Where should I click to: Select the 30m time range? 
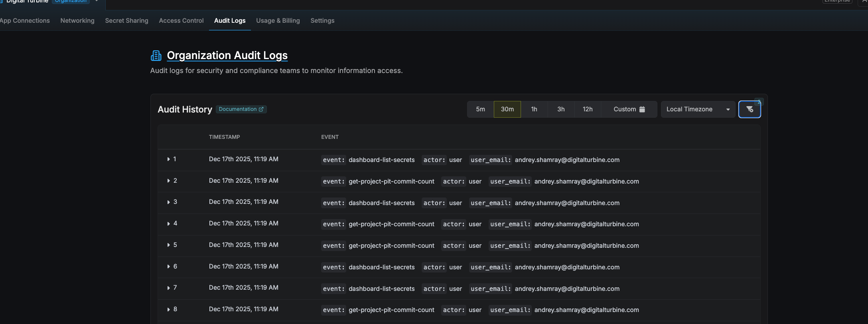click(507, 109)
